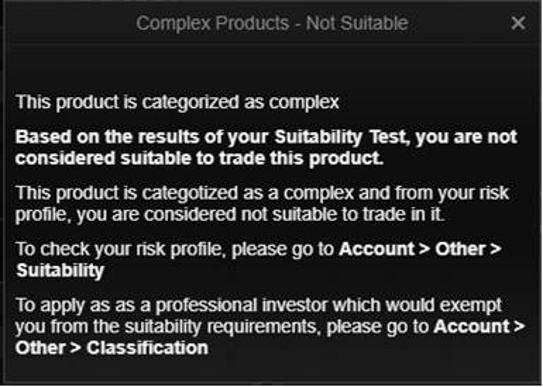
Task: Click 'profile, you are considered not suitable' line
Action: coord(230,215)
